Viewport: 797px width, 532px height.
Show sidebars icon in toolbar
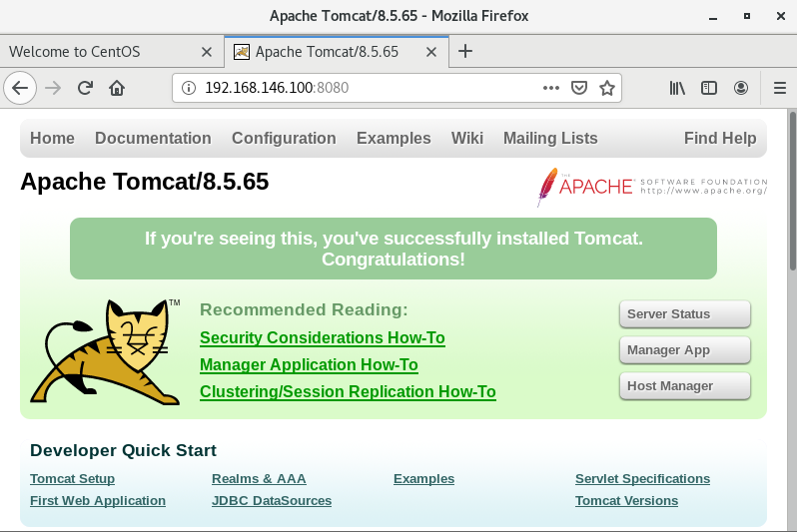(x=708, y=88)
